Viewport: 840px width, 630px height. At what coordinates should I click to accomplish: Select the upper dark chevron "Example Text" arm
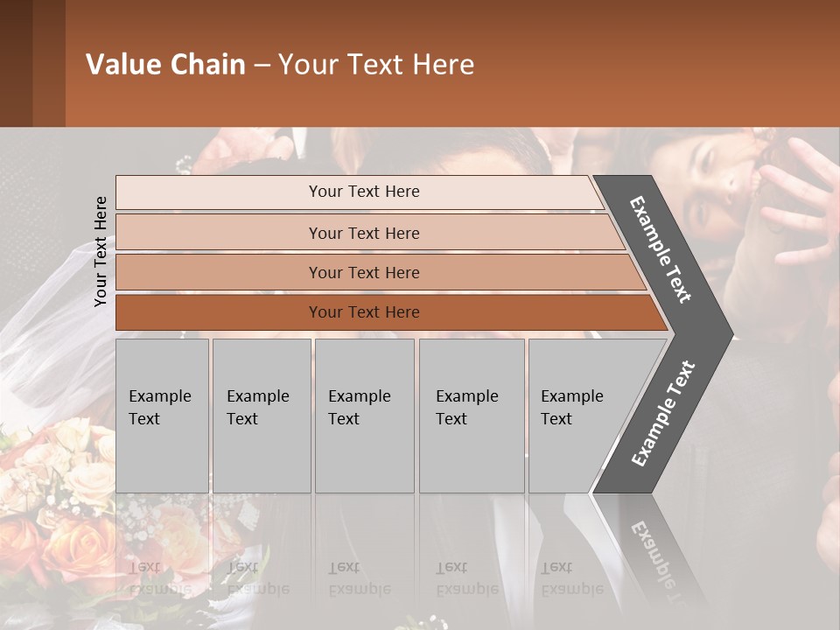[662, 249]
